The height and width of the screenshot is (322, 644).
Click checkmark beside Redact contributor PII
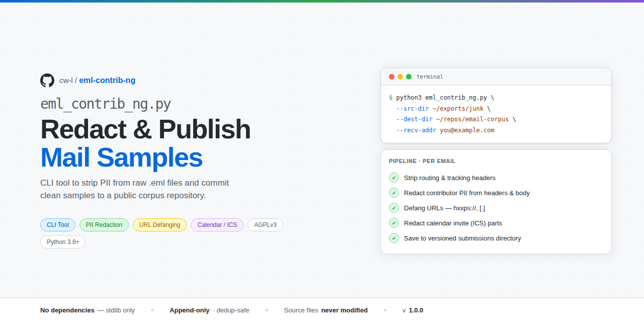click(x=394, y=193)
